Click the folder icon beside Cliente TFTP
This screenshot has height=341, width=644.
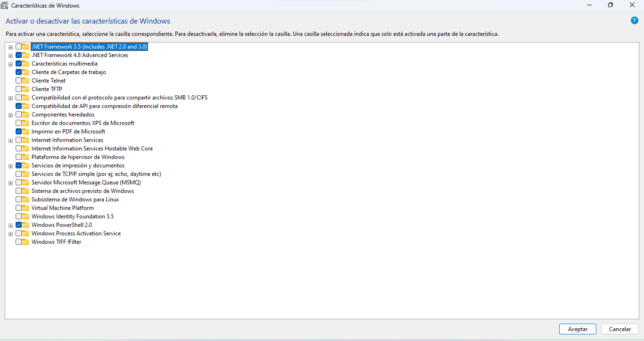pyautogui.click(x=25, y=89)
